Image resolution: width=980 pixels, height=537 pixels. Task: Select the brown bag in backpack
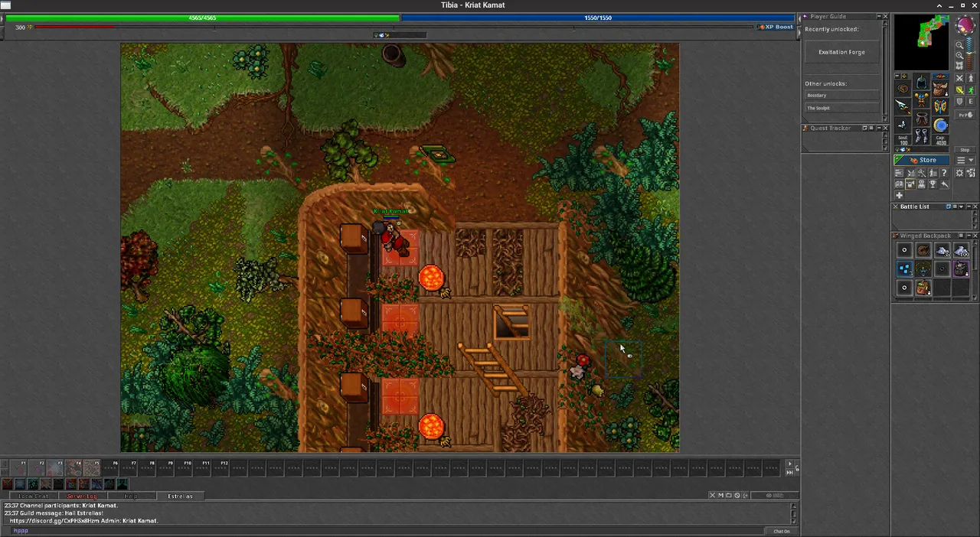click(x=923, y=288)
